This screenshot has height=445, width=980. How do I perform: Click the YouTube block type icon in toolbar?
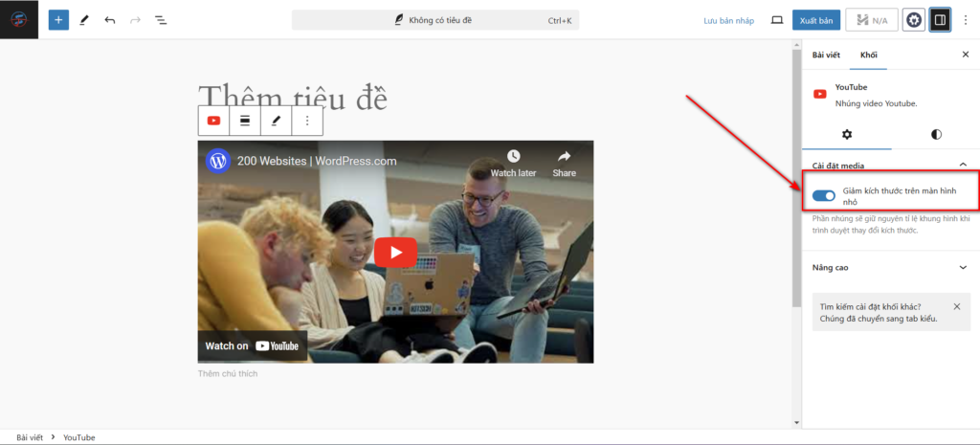tap(213, 121)
